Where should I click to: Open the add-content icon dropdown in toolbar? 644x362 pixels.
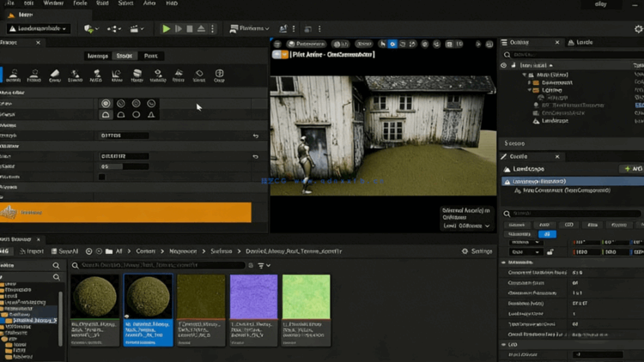click(91, 28)
